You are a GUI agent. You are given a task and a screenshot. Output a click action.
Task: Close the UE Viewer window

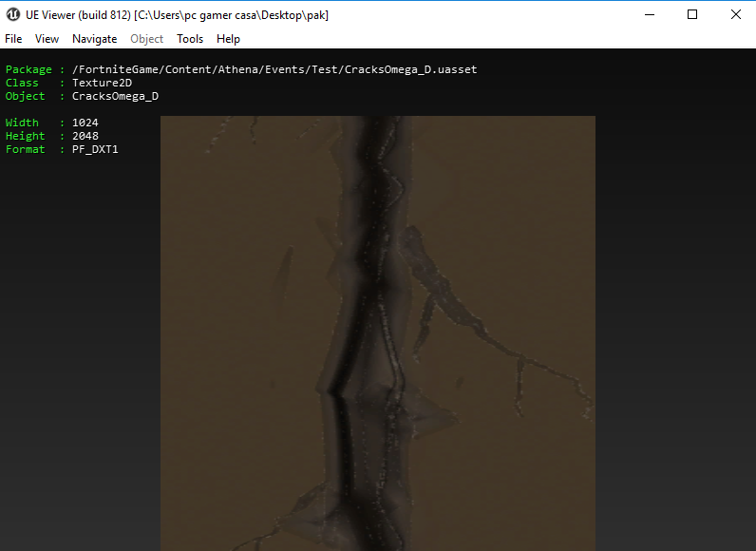pos(735,14)
